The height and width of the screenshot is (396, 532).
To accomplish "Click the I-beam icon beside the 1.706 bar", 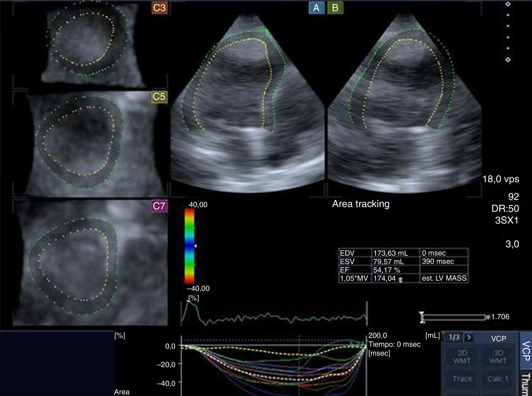I will click(422, 317).
